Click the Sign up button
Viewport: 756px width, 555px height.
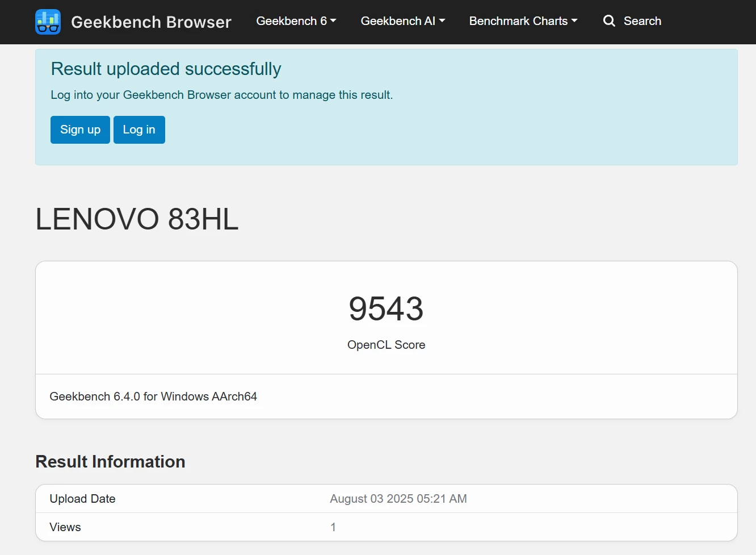[80, 130]
